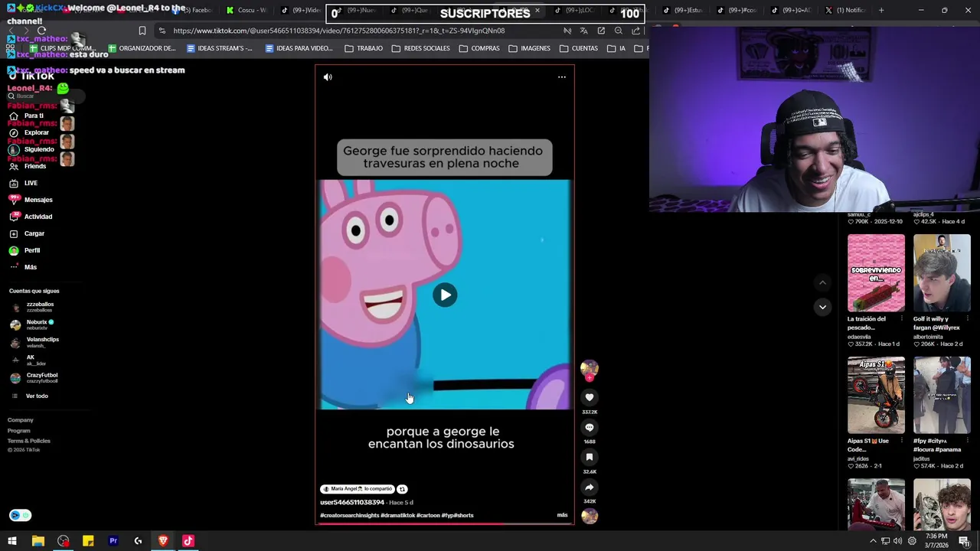980x551 pixels.
Task: Go to the previous video with up chevron
Action: click(822, 282)
